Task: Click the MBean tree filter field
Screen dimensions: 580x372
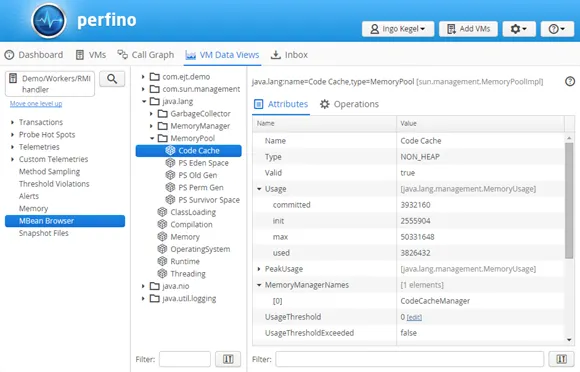Action: point(185,359)
